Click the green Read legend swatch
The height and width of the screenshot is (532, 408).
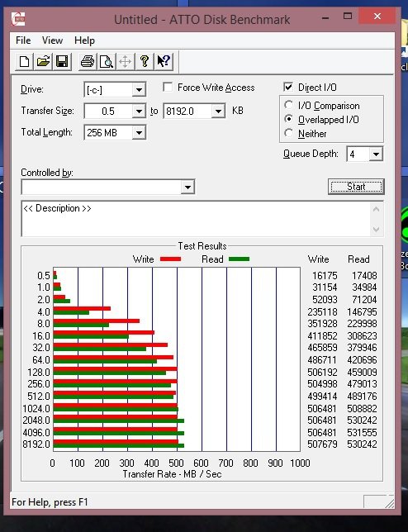[240, 259]
